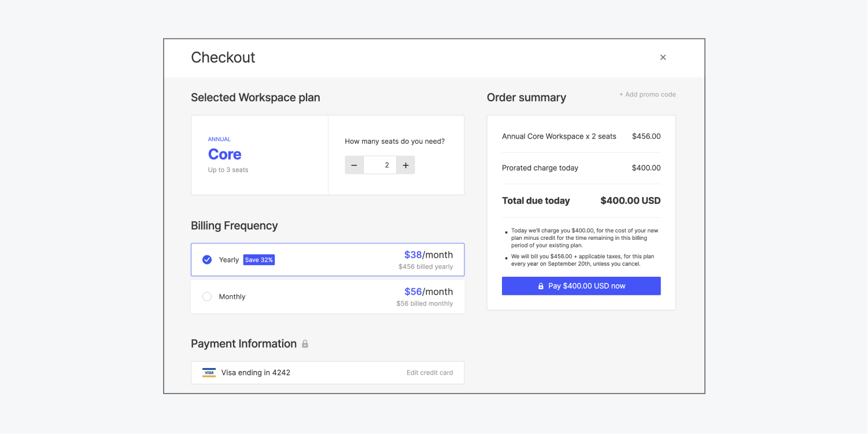Viewport: 868px width, 434px height.
Task: Click '$56 billed monthly' text
Action: tap(424, 304)
